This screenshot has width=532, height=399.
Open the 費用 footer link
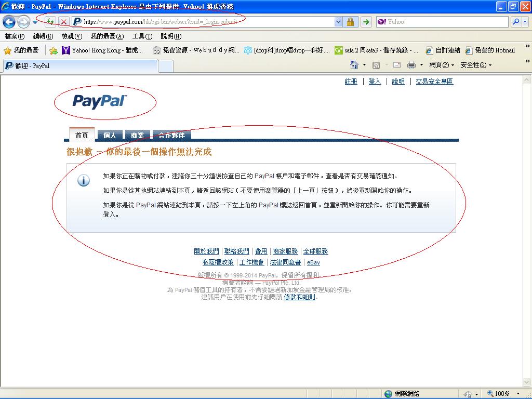(x=261, y=251)
